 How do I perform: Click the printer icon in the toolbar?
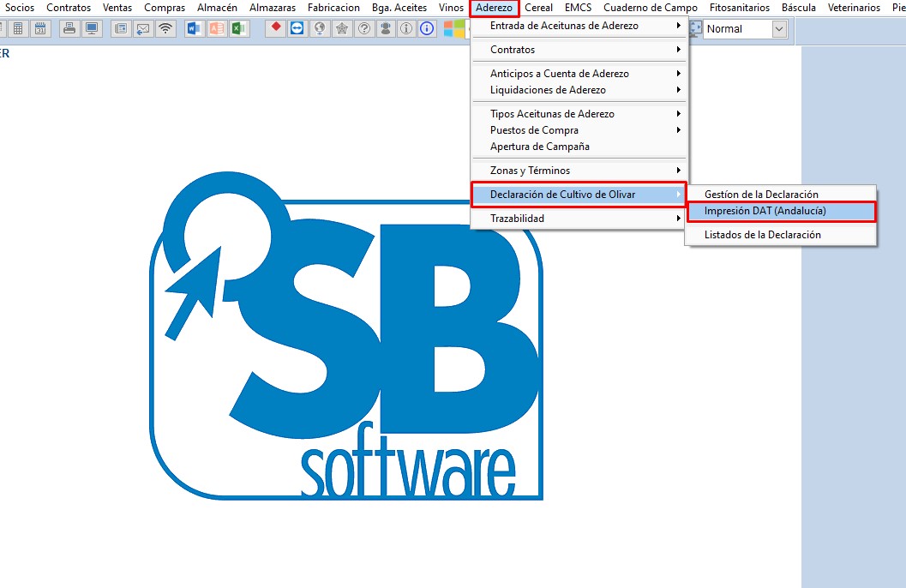point(69,28)
